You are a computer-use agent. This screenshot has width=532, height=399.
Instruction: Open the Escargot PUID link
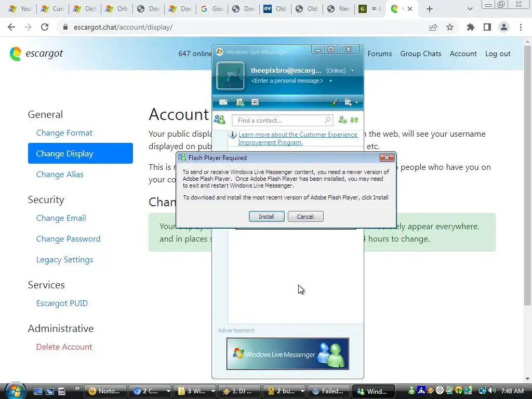[x=62, y=303]
